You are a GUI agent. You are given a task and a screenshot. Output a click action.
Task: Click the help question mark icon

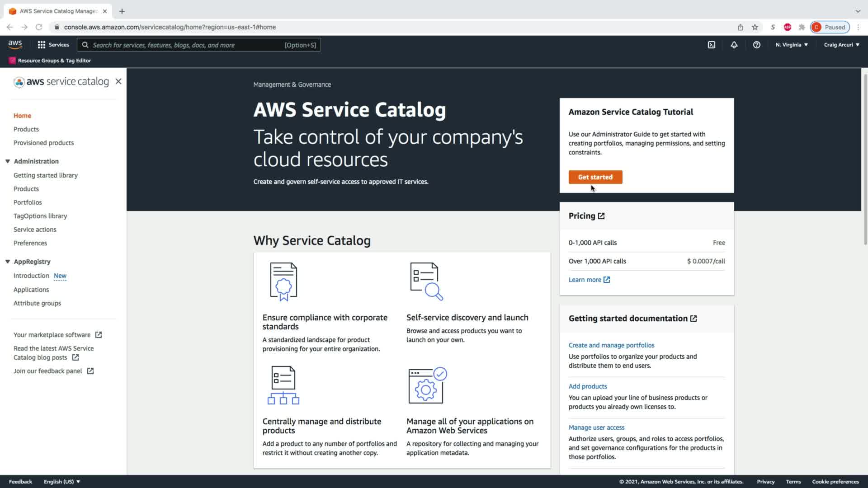click(x=756, y=45)
